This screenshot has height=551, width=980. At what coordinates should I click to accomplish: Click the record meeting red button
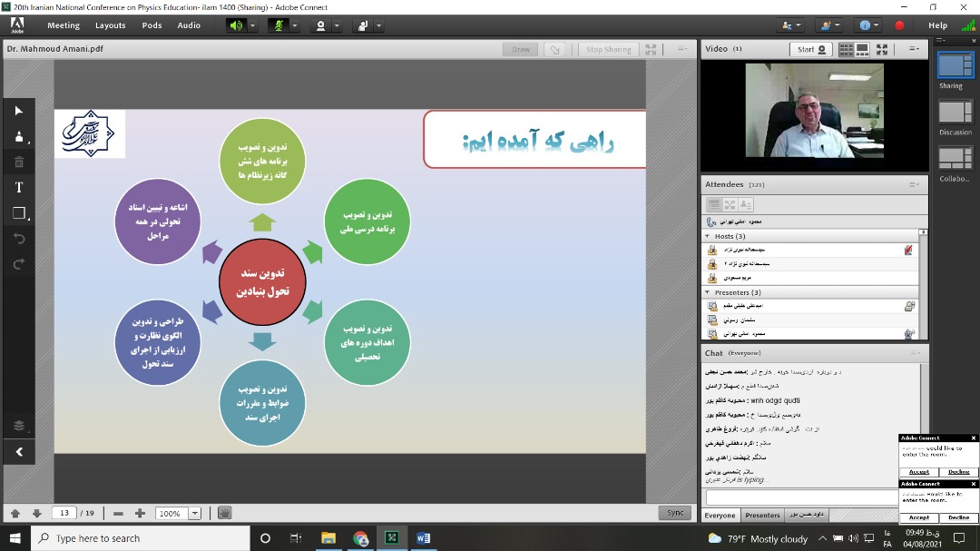[x=899, y=25]
